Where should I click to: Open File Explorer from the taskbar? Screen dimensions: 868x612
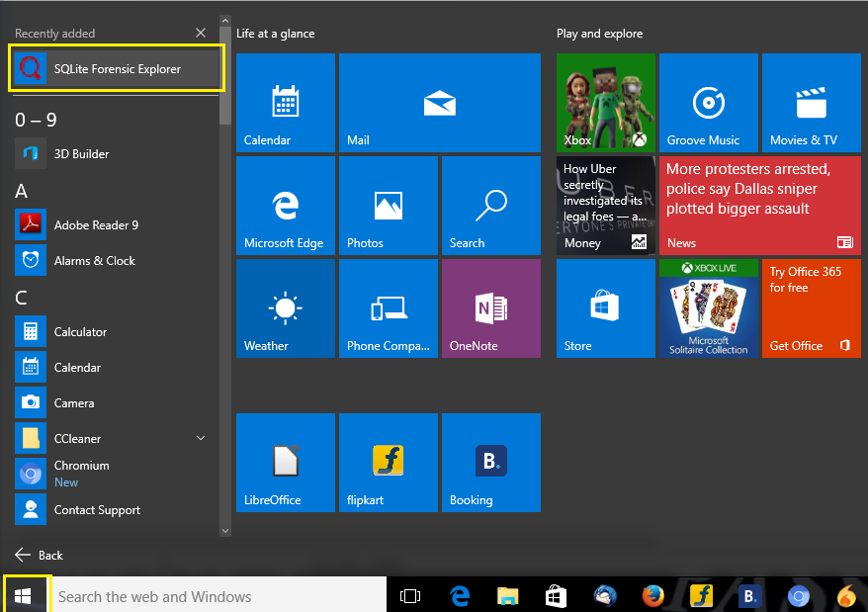point(507,596)
